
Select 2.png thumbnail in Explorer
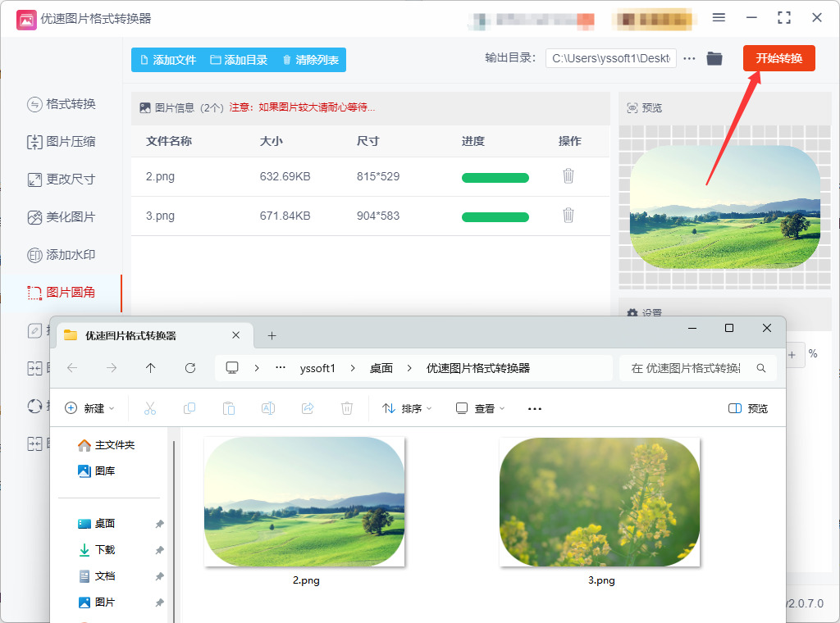click(x=304, y=502)
